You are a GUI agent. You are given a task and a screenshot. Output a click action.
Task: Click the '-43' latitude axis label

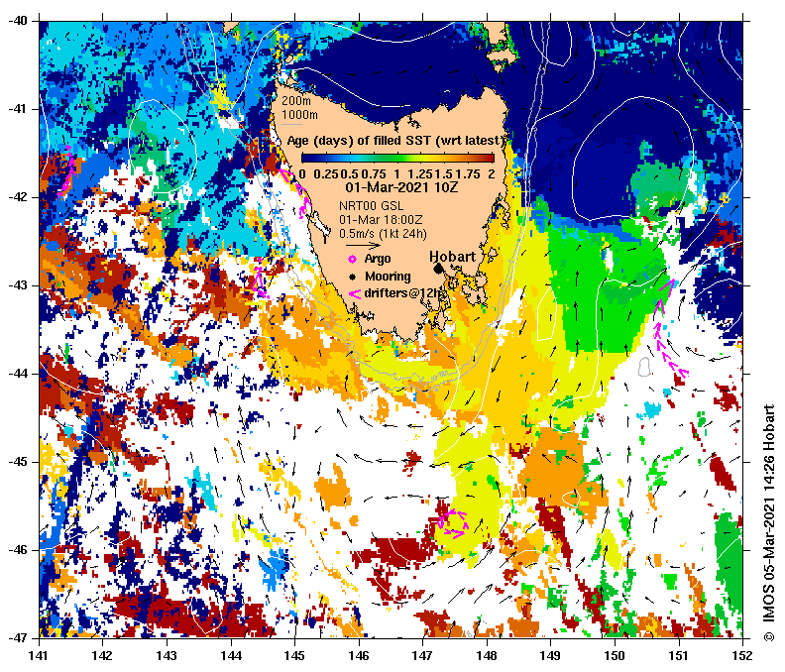(17, 285)
